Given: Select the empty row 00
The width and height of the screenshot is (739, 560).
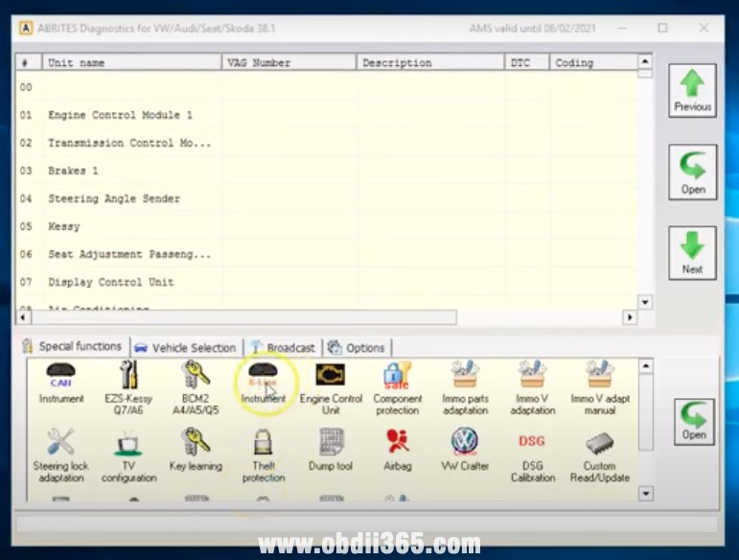Looking at the screenshot, I should 327,87.
